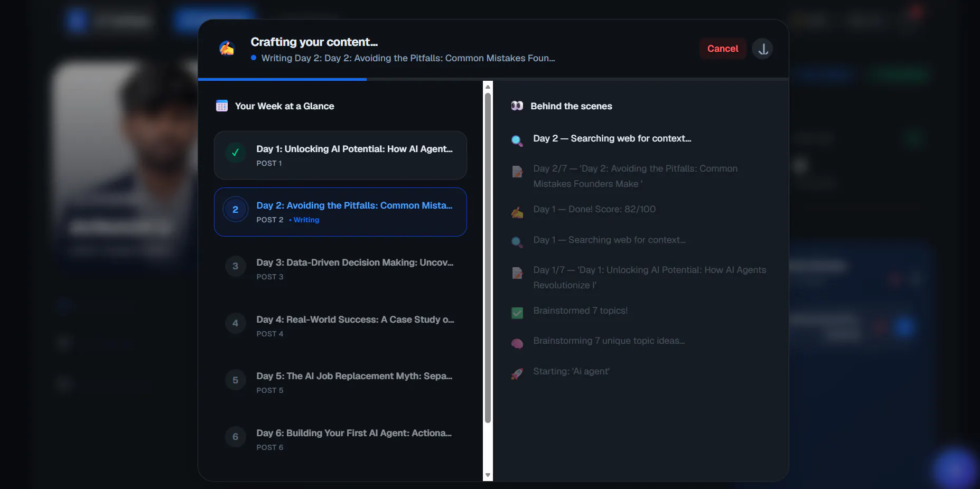The height and width of the screenshot is (489, 980).
Task: Open Day 5 AI Job Replacement Myth post
Action: pos(340,382)
